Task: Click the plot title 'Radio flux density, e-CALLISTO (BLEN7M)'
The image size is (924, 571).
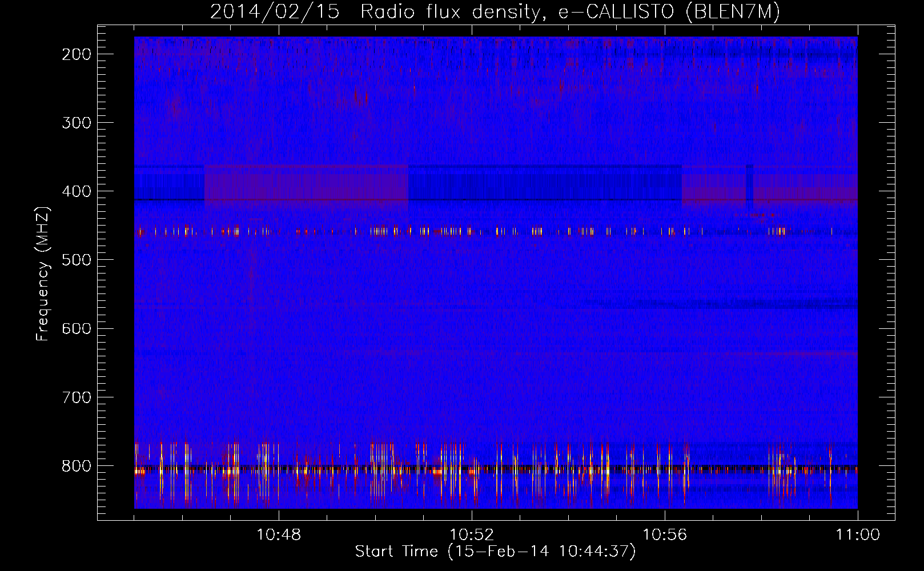Action: pos(570,12)
